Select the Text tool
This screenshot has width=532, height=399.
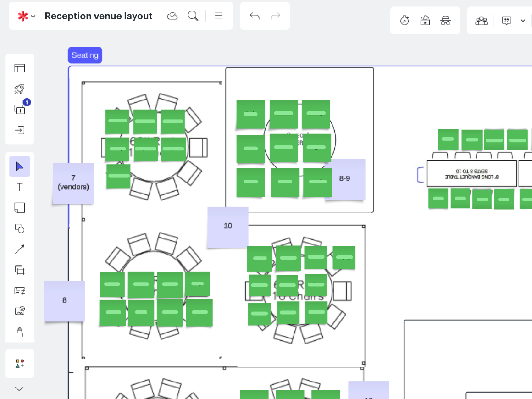point(20,187)
